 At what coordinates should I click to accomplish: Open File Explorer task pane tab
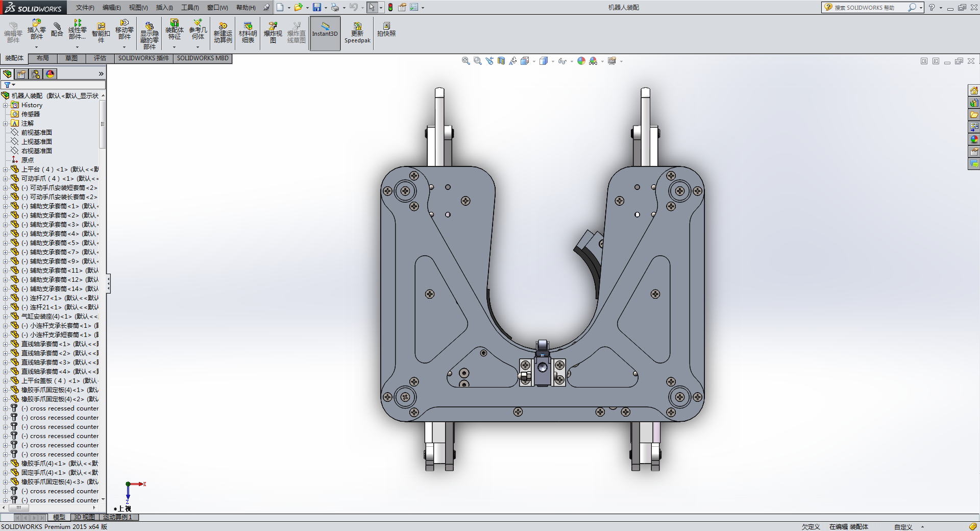[x=974, y=115]
